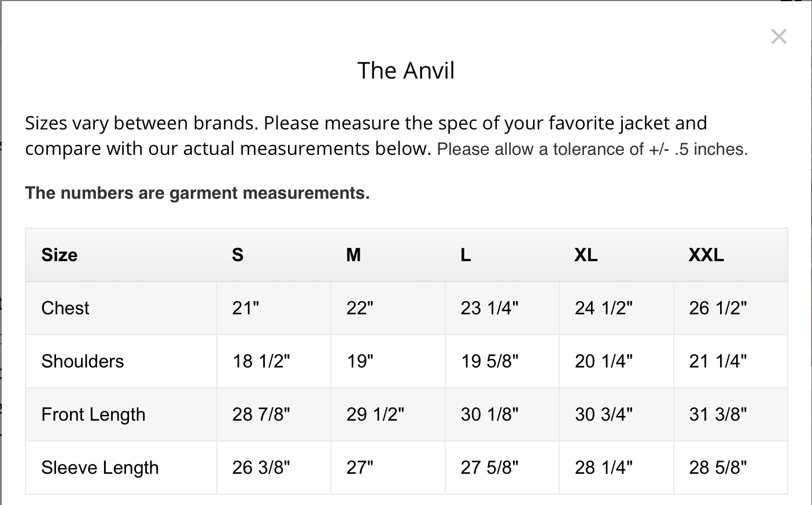
Task: Click the tolerance note about .5 inches
Action: 592,149
